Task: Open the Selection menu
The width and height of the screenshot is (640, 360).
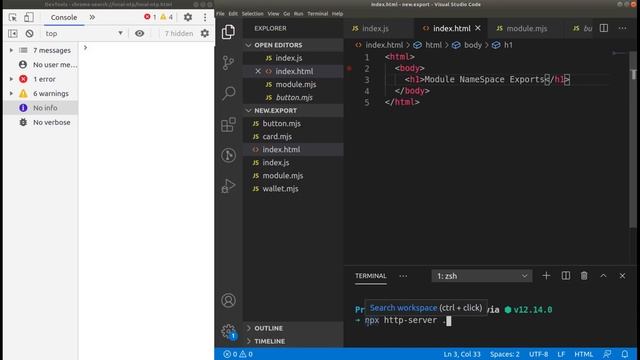Action: click(252, 13)
